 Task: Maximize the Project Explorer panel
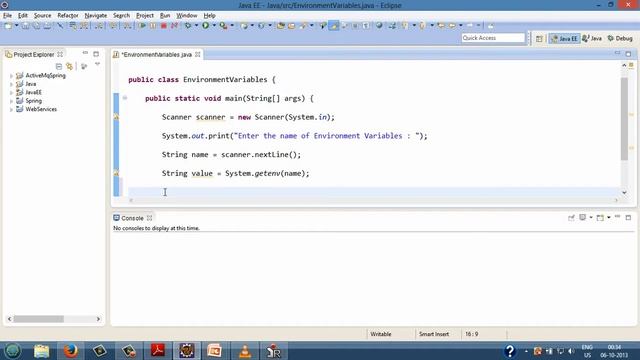click(x=96, y=54)
